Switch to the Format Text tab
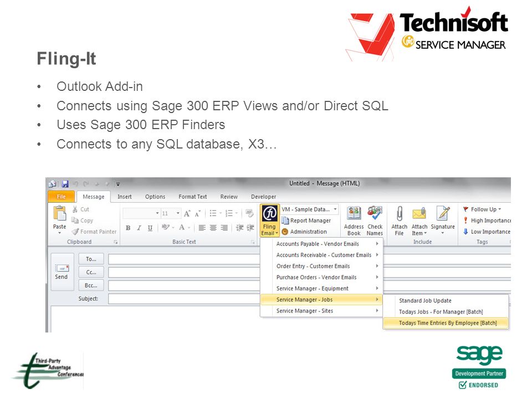532x399 pixels. click(x=193, y=196)
